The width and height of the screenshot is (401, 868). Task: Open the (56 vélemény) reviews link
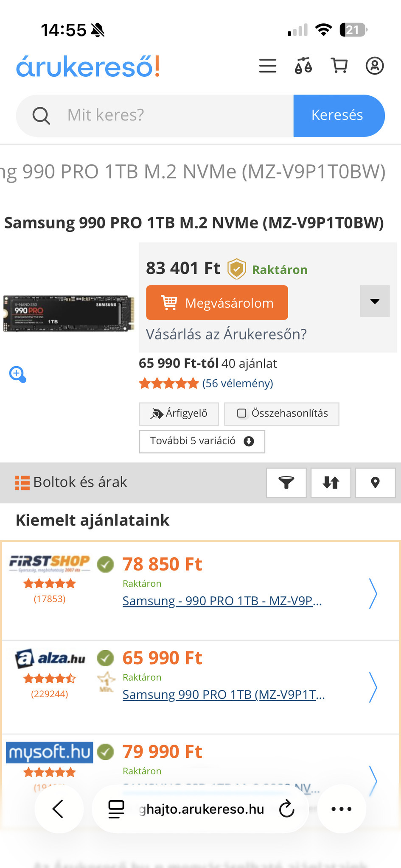click(x=238, y=384)
